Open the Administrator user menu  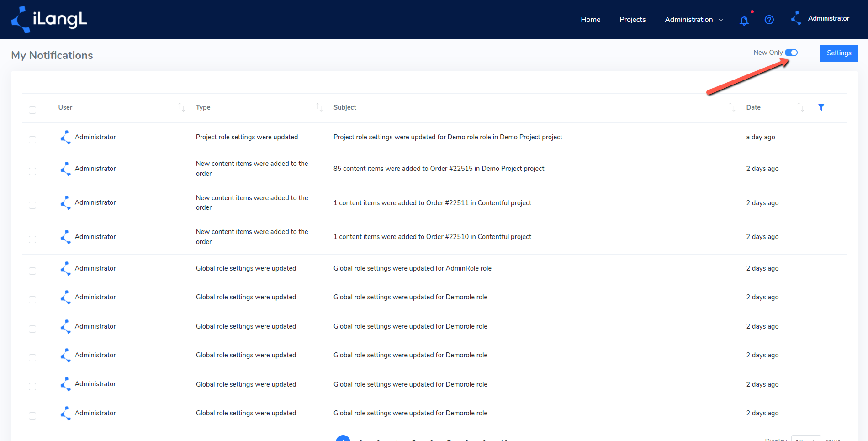[829, 18]
